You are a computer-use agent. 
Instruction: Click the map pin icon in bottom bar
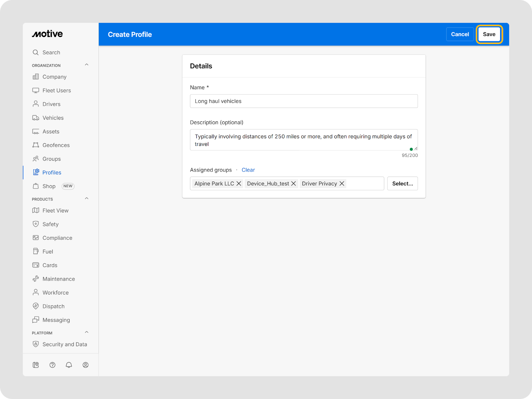(36, 365)
